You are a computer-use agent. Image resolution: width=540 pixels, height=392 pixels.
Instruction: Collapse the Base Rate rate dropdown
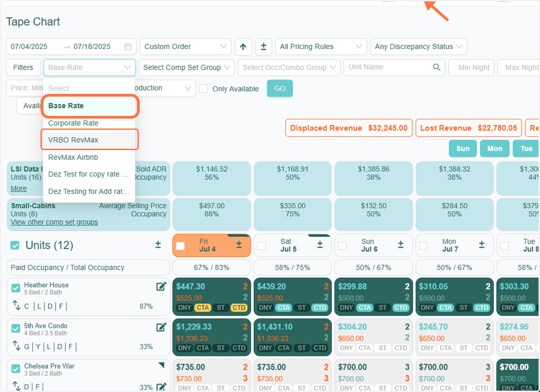click(x=89, y=67)
